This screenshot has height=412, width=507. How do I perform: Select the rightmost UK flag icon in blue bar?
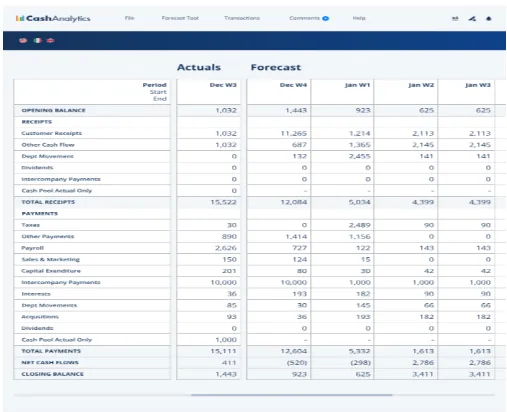[x=50, y=40]
